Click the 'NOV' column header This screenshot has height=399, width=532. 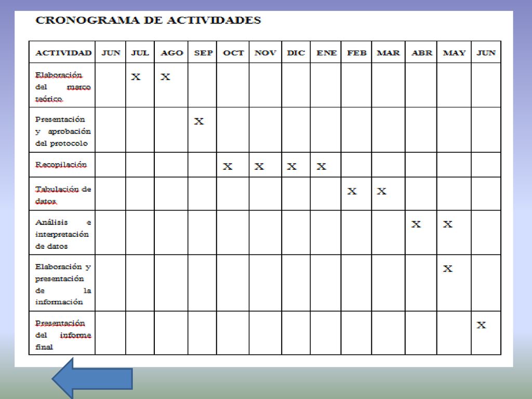(x=265, y=53)
